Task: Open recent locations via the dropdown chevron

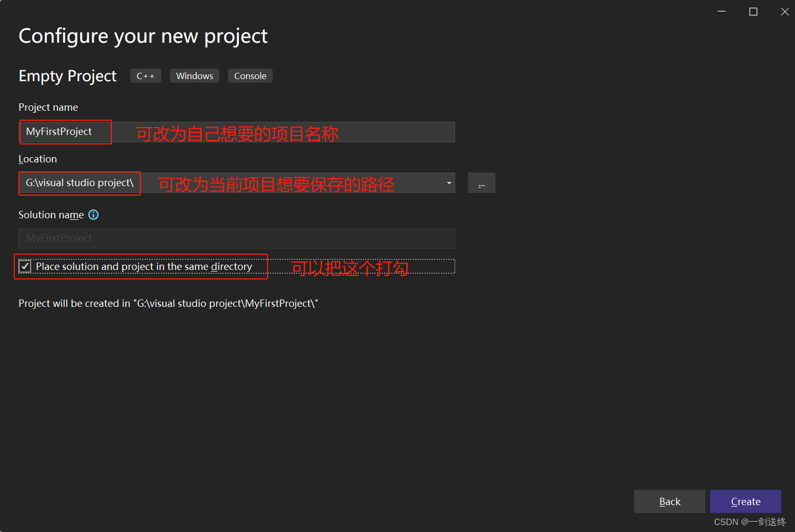Action: [448, 182]
